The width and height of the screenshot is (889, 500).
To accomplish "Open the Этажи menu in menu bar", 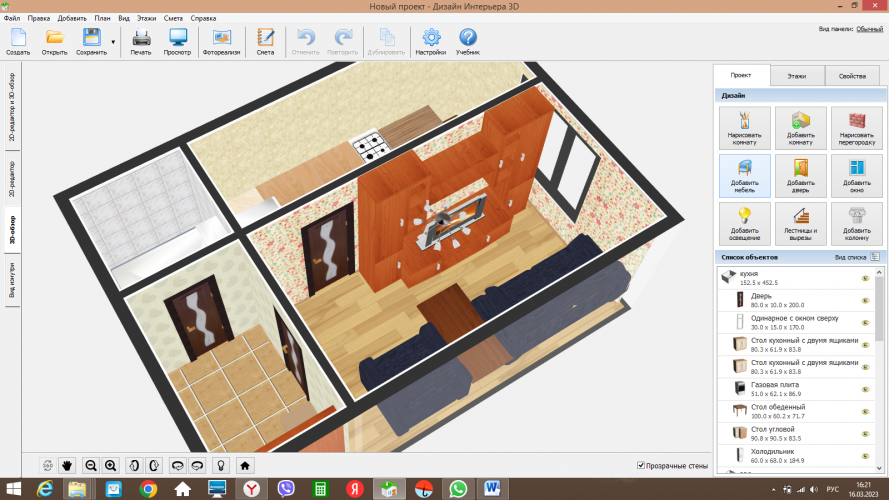I will pyautogui.click(x=146, y=18).
